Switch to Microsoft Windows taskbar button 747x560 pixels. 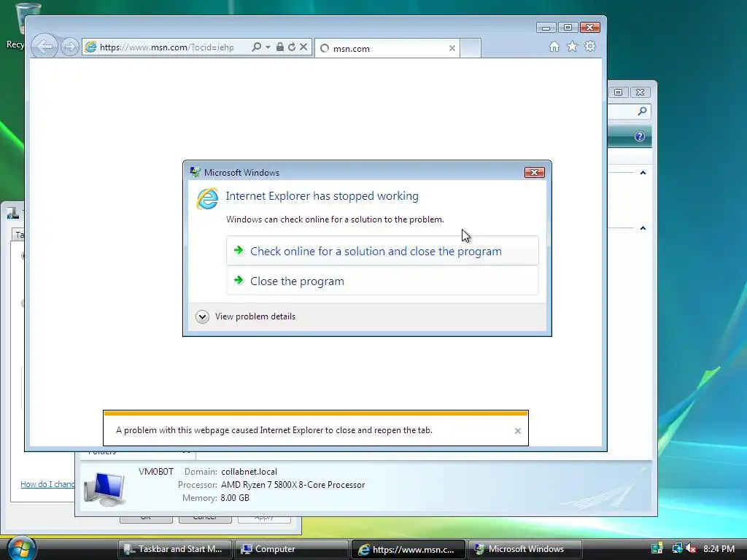(x=525, y=549)
